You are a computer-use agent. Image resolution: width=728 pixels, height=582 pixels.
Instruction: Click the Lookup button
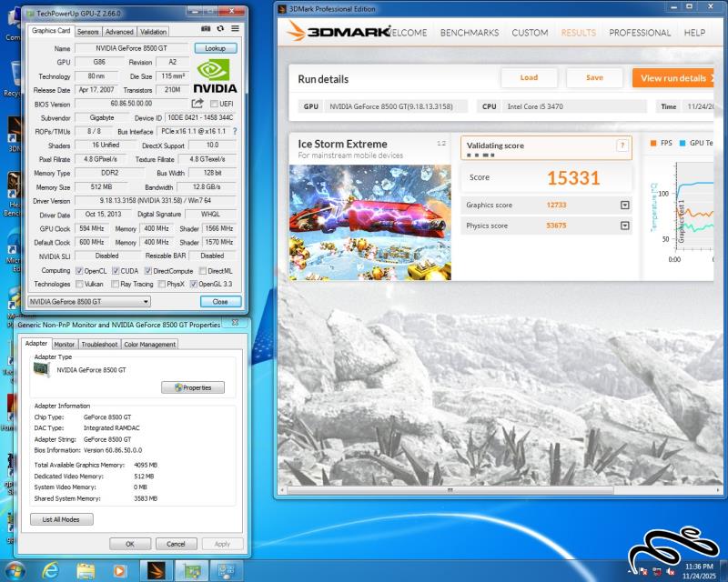215,48
